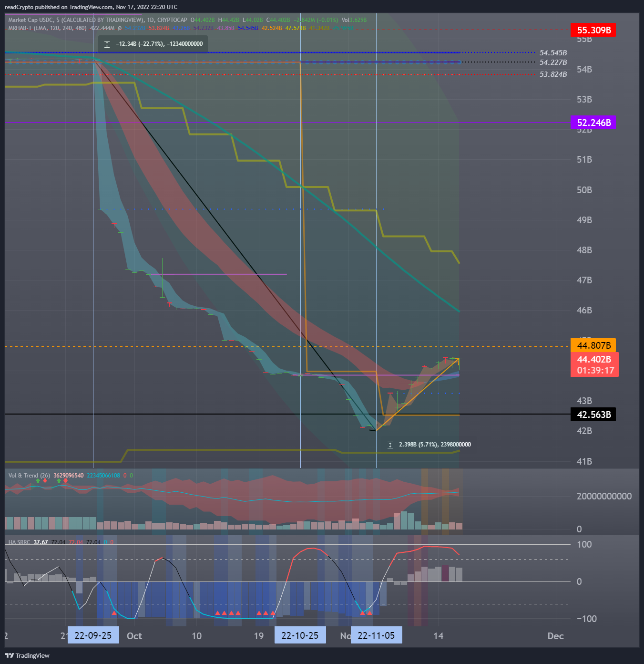Screen dimensions: 644x664
Task: Click the -100 oscillator axis label
Action: [586, 619]
